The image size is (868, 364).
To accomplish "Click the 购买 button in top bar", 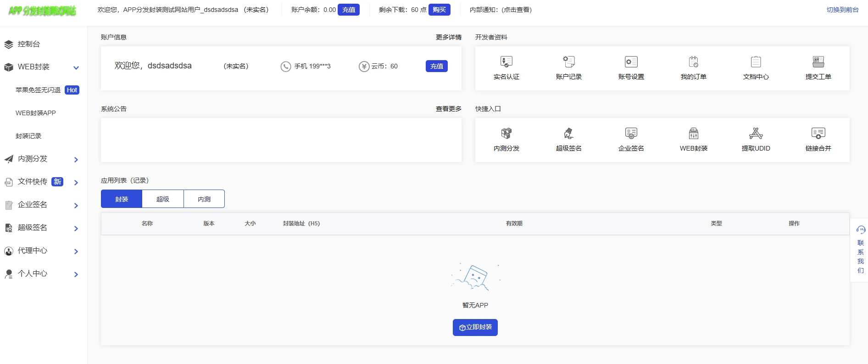I will [x=439, y=10].
